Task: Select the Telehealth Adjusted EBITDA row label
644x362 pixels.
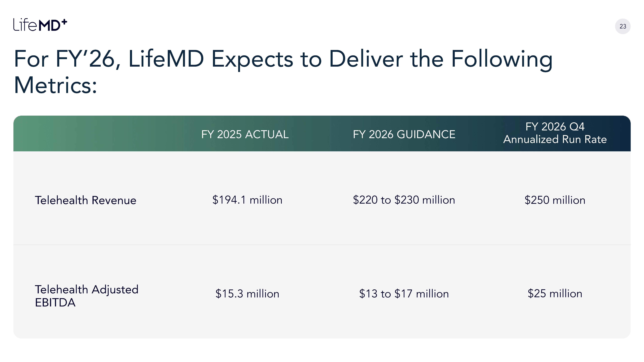Action: click(x=87, y=296)
